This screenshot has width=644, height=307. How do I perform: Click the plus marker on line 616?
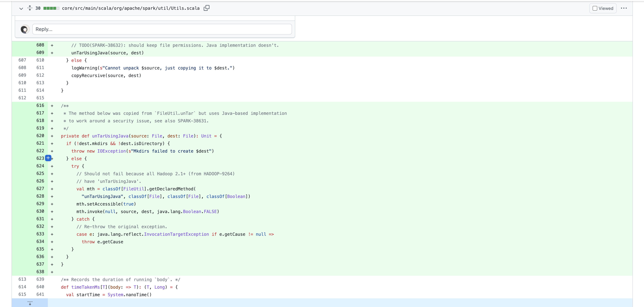coord(52,106)
